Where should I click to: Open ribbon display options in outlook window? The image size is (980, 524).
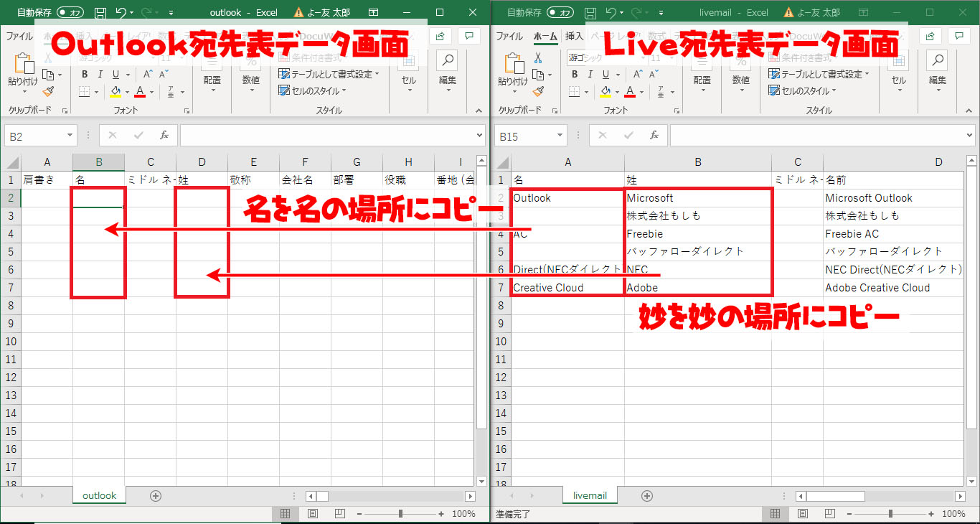(x=373, y=13)
